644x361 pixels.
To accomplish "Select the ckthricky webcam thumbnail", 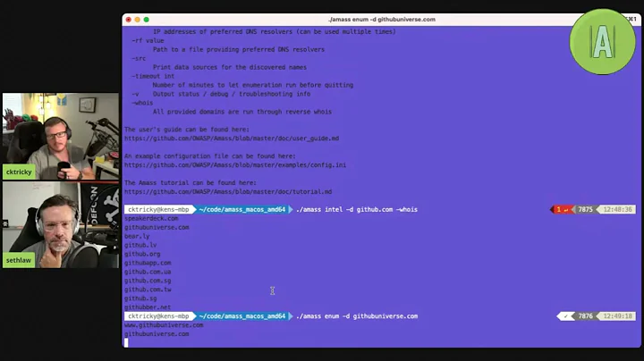I will pos(61,136).
